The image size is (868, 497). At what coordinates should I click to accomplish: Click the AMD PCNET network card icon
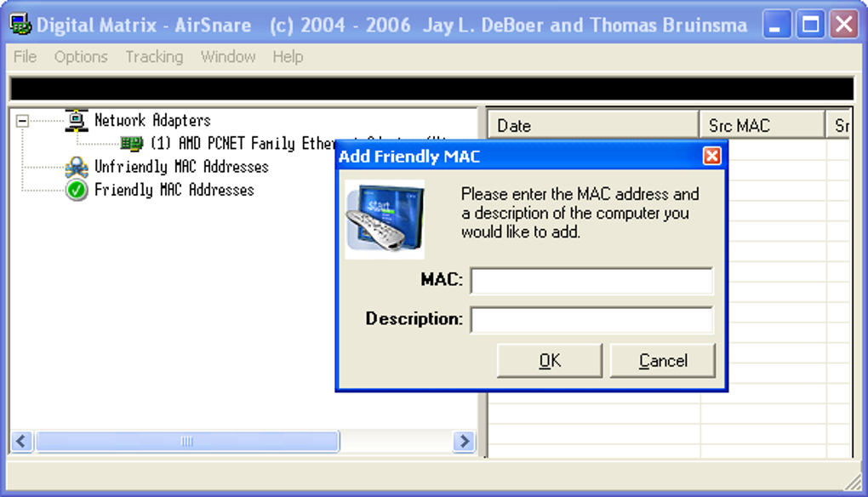point(132,144)
